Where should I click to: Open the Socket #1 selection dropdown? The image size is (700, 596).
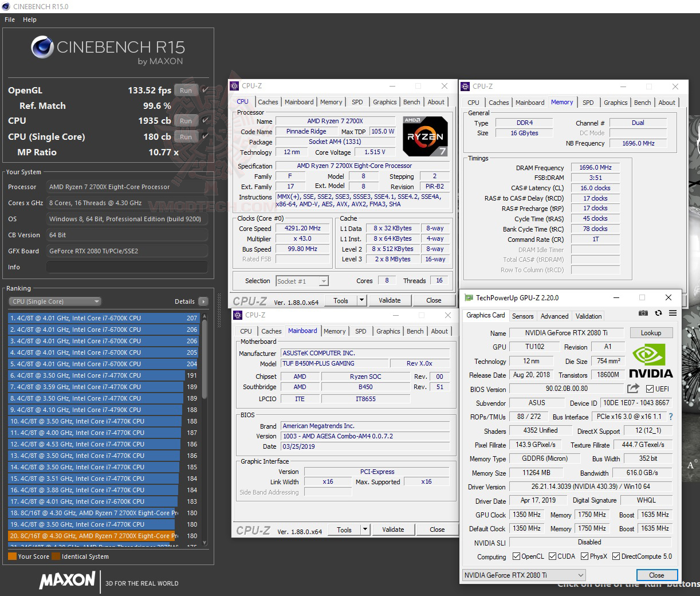pyautogui.click(x=302, y=281)
